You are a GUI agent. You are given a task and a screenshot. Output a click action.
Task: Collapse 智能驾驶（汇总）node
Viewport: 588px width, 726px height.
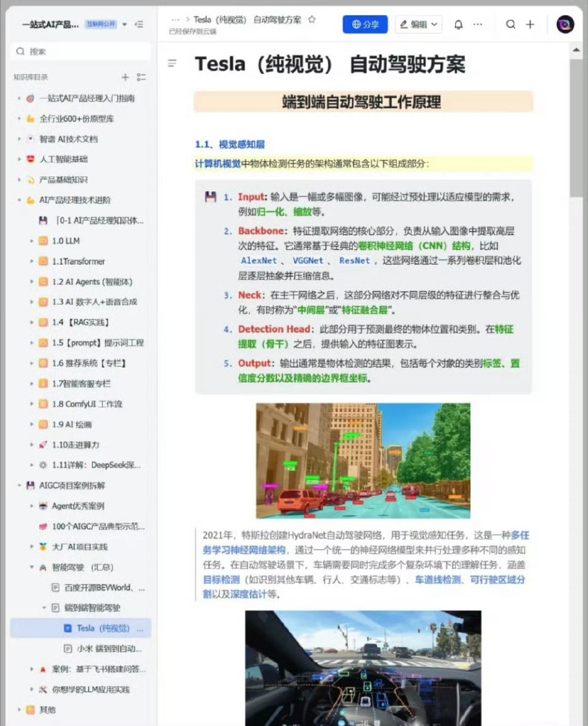coord(31,567)
